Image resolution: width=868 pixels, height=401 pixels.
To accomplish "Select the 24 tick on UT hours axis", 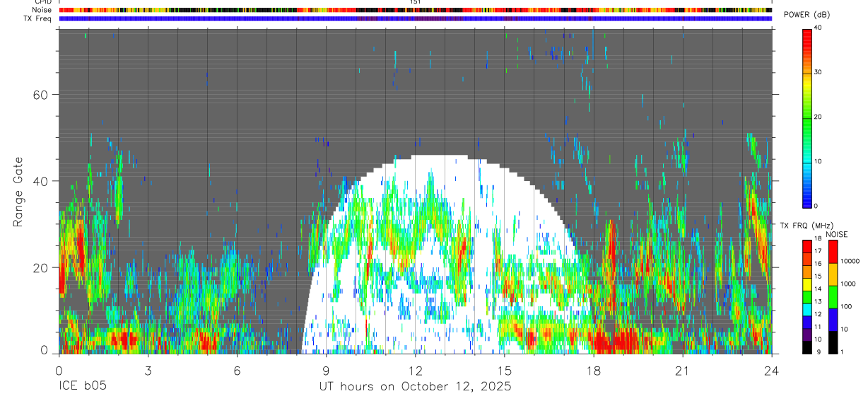I will 771,370.
